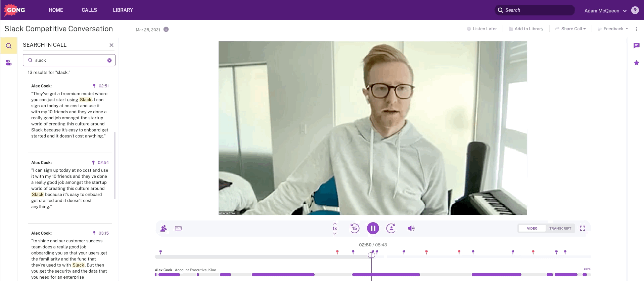Add this call to Library

[526, 29]
